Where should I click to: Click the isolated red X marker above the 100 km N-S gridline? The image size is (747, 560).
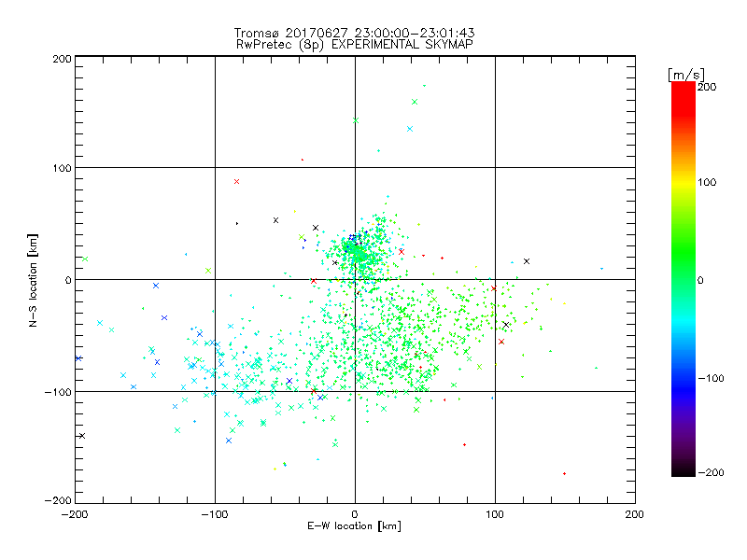pos(237,181)
